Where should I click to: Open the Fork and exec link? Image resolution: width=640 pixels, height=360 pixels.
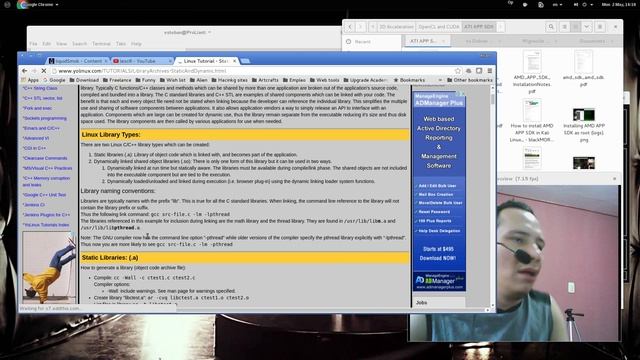click(37, 108)
